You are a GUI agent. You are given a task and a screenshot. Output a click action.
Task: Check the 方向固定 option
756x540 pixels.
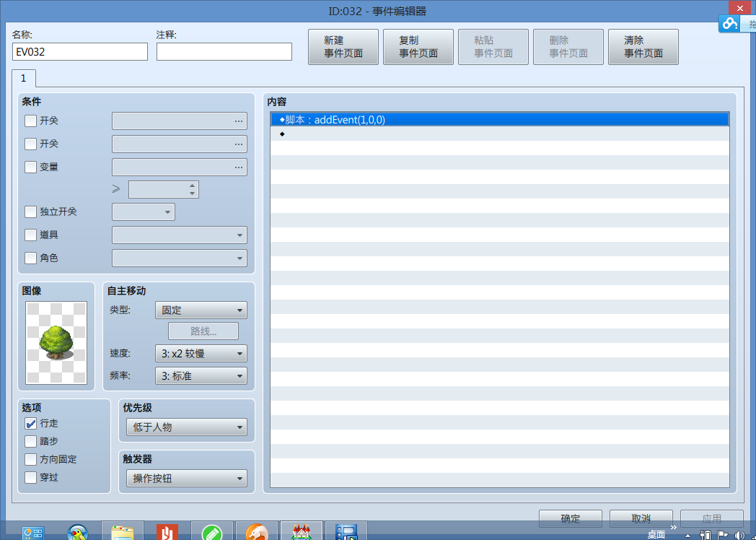[x=30, y=459]
